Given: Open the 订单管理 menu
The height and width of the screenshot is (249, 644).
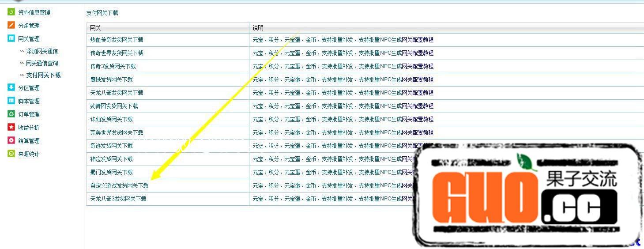Looking at the screenshot, I should 29,114.
